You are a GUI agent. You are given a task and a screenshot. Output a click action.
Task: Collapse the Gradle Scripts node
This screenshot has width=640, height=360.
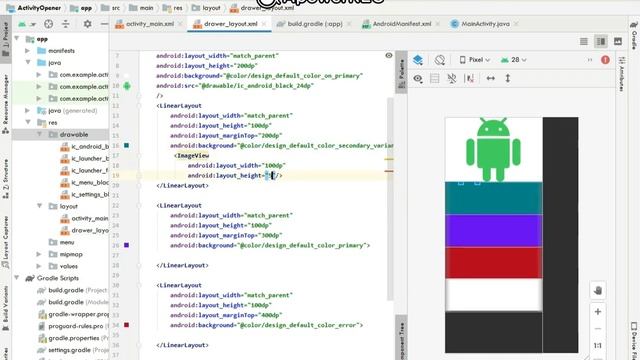[17, 278]
